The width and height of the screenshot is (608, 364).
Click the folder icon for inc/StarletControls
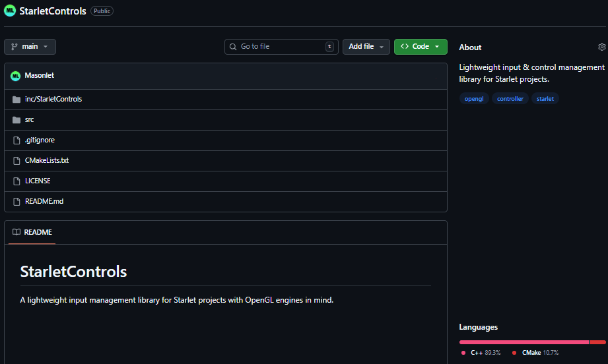point(17,100)
